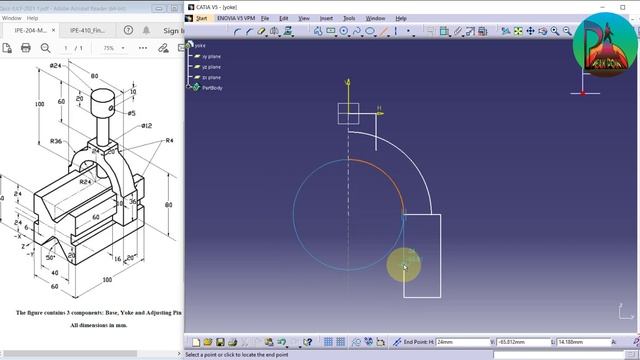Select the Line sketch tool
This screenshot has height=360, width=640.
pos(384,31)
